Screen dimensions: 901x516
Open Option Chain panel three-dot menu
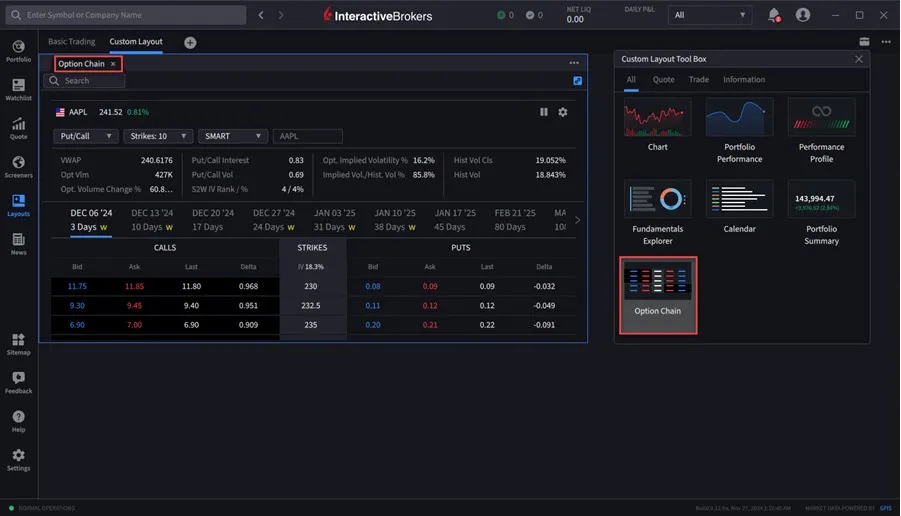574,63
